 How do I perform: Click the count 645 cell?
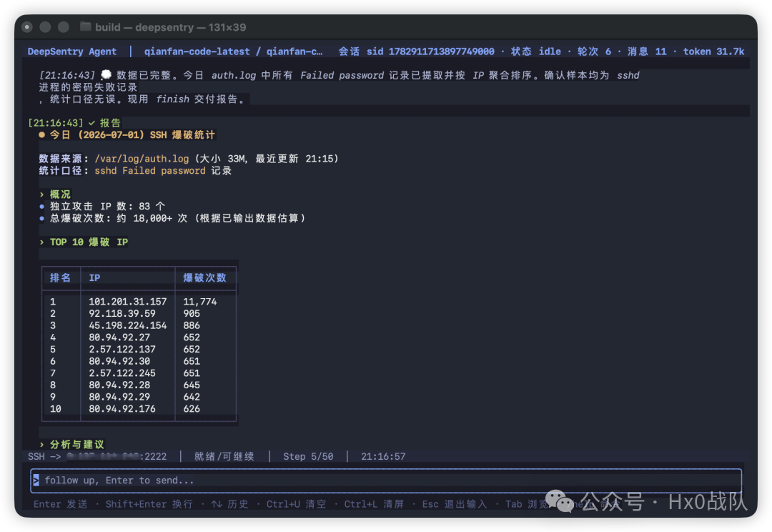pyautogui.click(x=192, y=385)
